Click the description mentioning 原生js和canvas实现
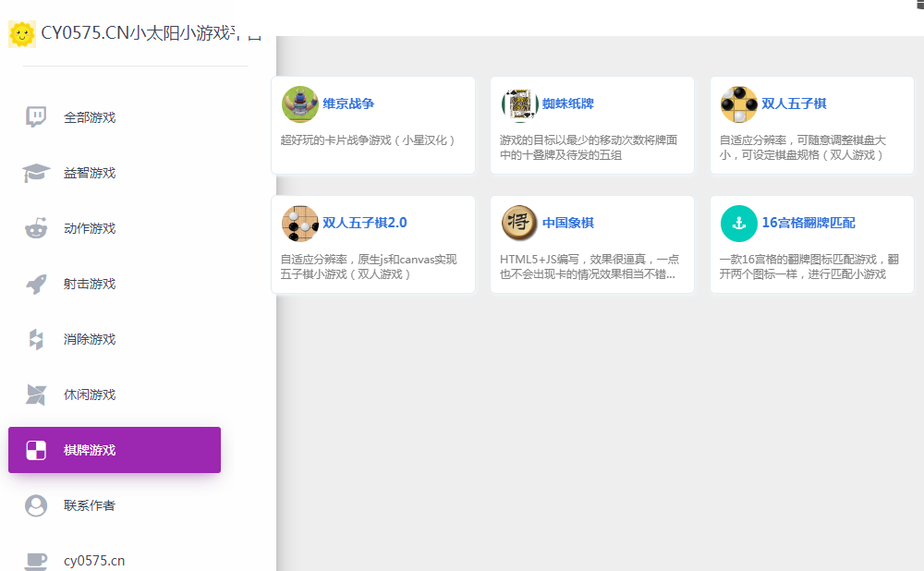 click(369, 266)
